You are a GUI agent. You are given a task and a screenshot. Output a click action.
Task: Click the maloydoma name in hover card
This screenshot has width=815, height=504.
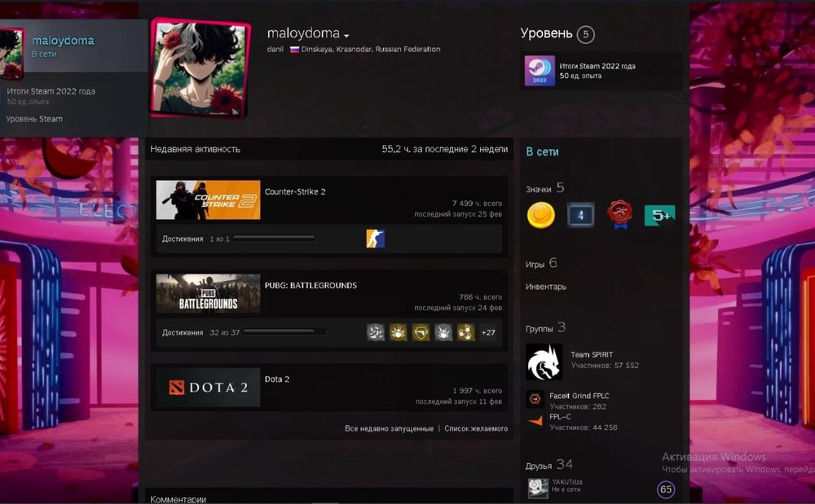(x=63, y=41)
